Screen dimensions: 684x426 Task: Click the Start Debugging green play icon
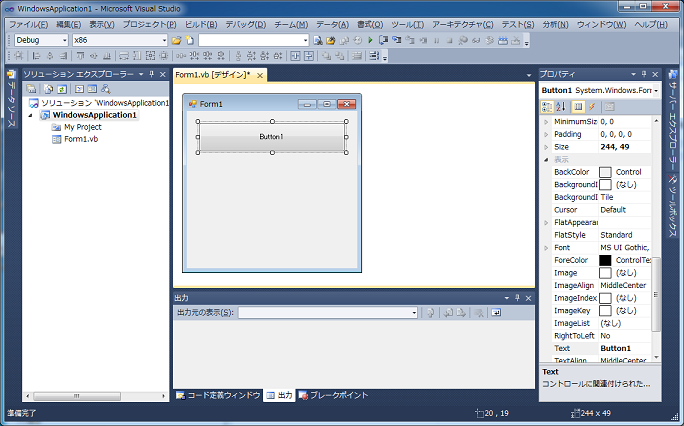click(x=370, y=40)
